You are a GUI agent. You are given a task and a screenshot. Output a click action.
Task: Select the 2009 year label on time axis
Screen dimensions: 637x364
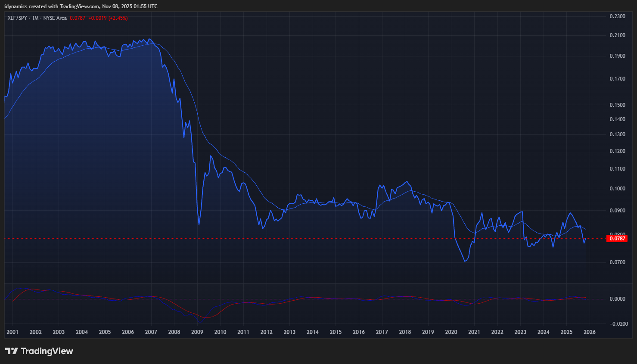[197, 332]
